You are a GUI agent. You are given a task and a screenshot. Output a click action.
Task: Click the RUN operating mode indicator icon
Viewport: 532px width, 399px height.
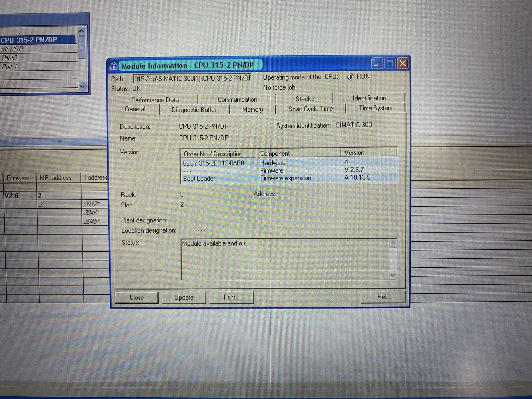point(350,77)
